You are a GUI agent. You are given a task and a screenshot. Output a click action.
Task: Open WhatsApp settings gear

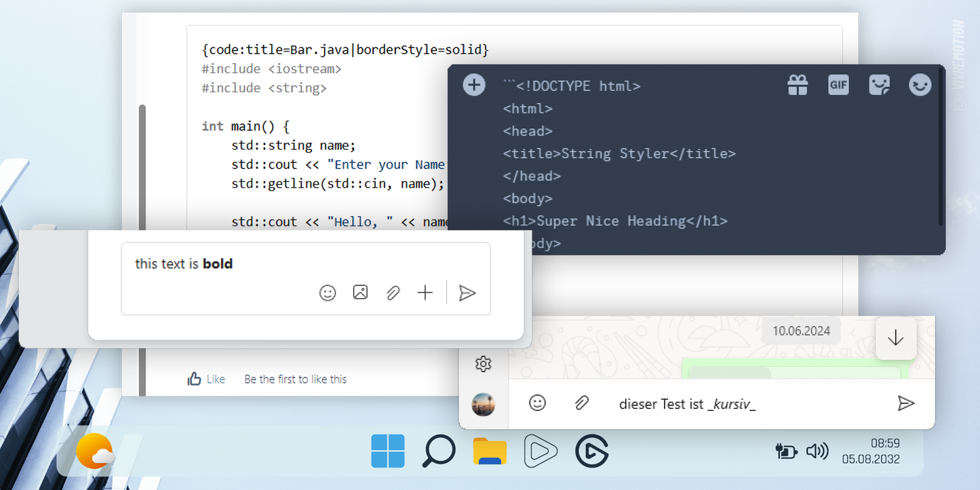coord(483,364)
